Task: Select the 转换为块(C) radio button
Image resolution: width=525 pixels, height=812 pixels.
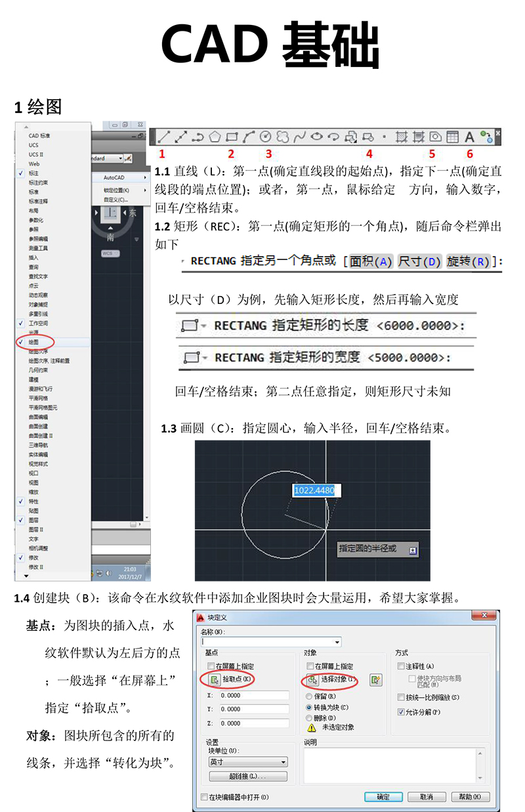Action: click(309, 708)
